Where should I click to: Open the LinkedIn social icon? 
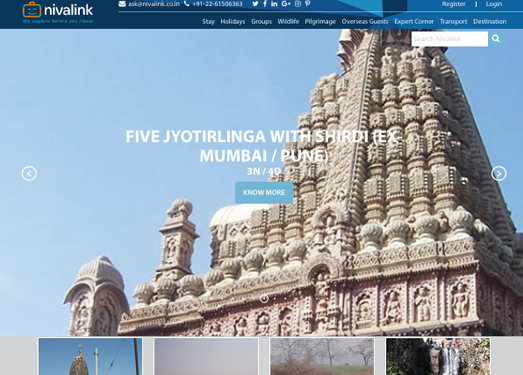(274, 4)
